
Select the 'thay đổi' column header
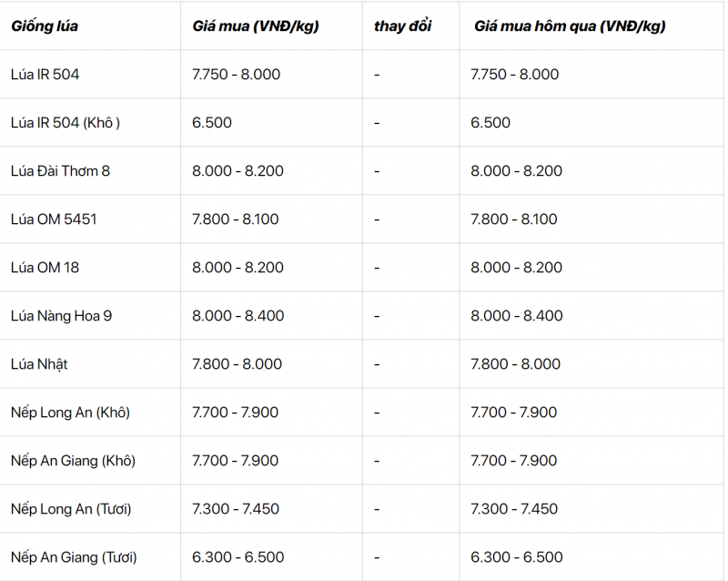(402, 26)
